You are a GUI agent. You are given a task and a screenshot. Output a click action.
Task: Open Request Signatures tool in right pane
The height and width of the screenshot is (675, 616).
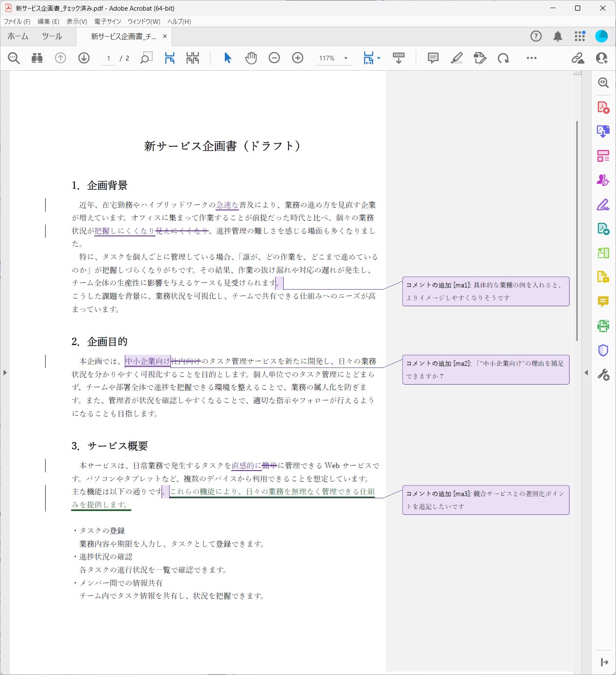pyautogui.click(x=603, y=180)
